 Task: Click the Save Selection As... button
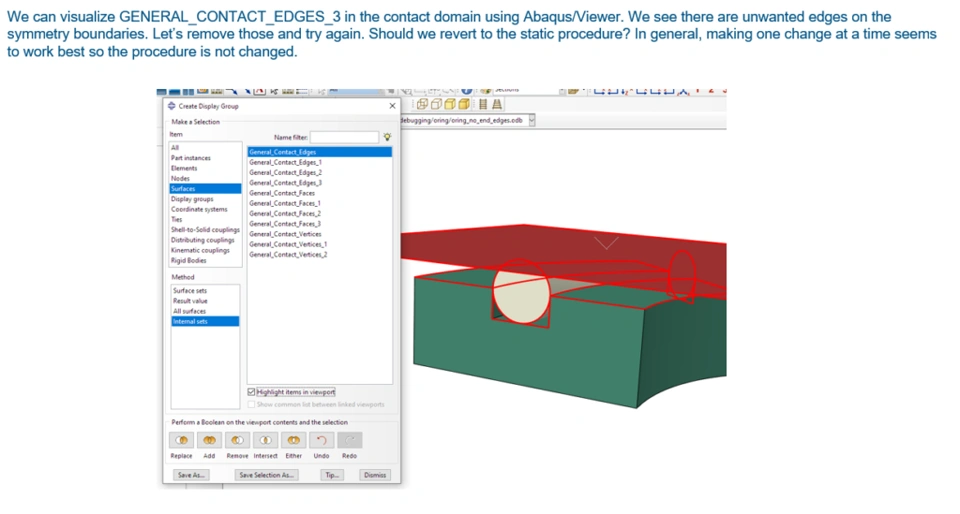(266, 475)
